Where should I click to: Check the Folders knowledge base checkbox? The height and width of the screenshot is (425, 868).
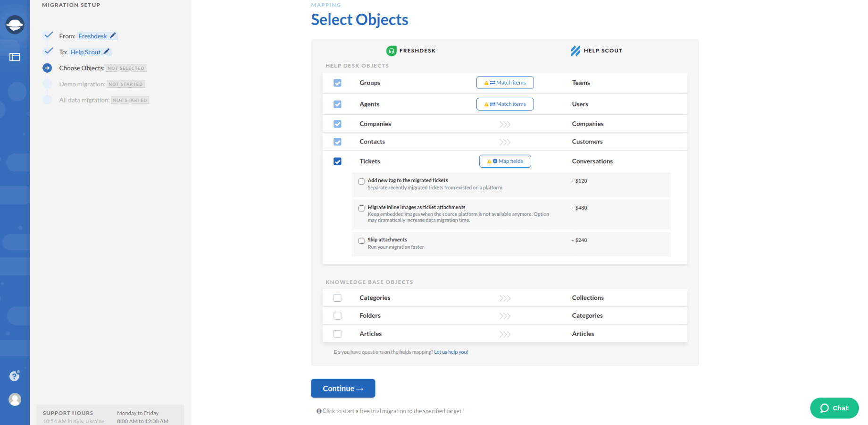(337, 316)
